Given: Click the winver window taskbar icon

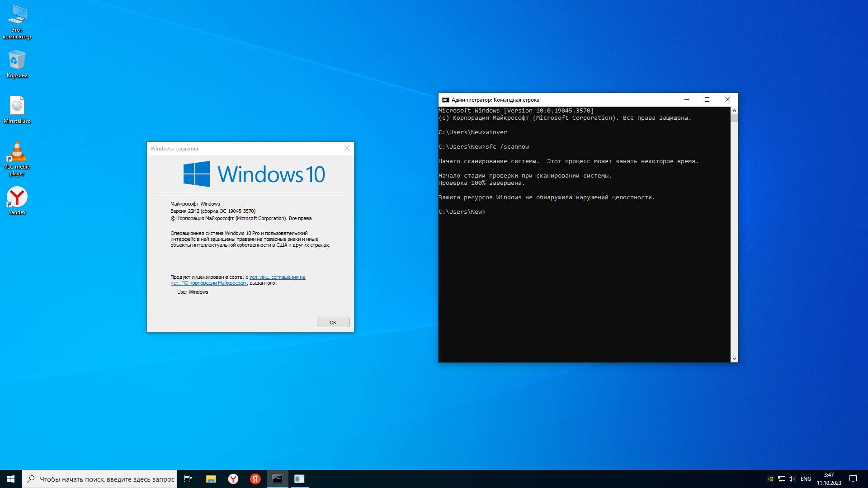Looking at the screenshot, I should [299, 479].
